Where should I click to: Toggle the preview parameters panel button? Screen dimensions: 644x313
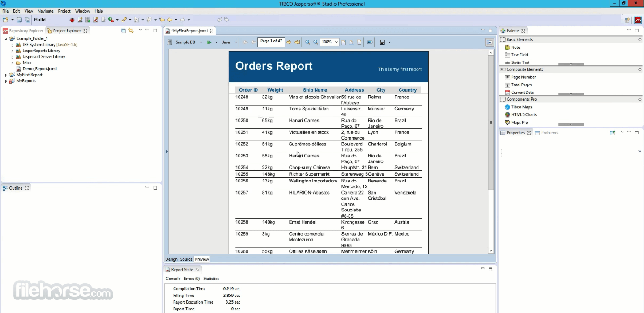click(x=490, y=42)
